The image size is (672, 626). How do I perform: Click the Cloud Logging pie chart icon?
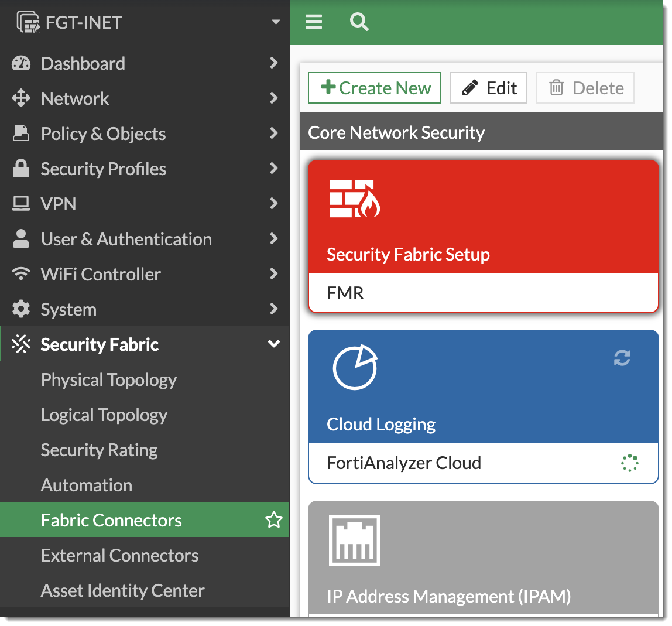click(355, 367)
